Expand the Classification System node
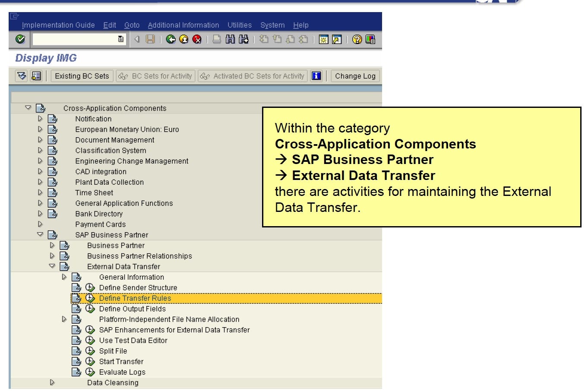588x391 pixels. click(40, 150)
